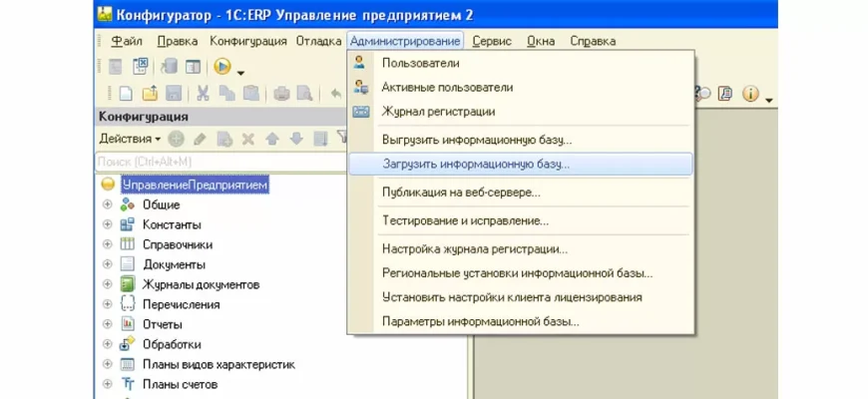Select Выгрузить информационную базу entry
The width and height of the screenshot is (868, 399).
click(477, 140)
